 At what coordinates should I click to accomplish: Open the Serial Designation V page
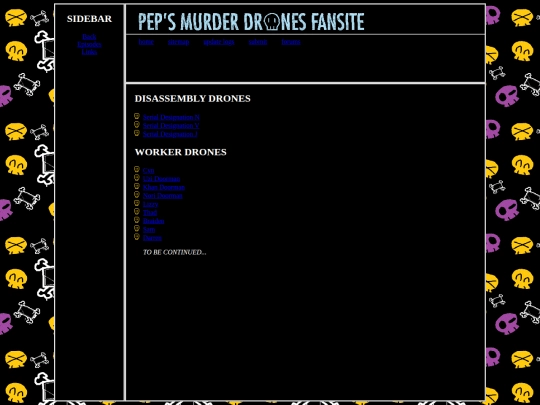tap(171, 126)
